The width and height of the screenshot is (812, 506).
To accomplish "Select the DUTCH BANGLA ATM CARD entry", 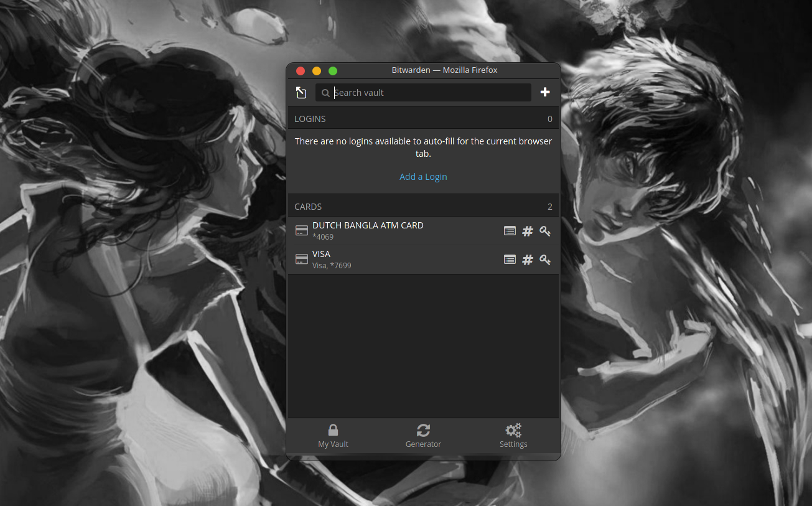I will (x=423, y=231).
